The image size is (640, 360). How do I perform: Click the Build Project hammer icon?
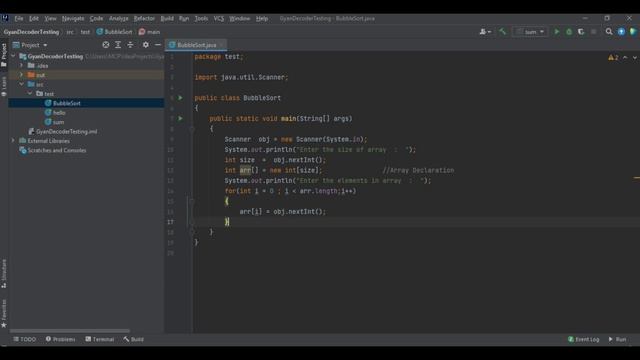click(x=502, y=31)
